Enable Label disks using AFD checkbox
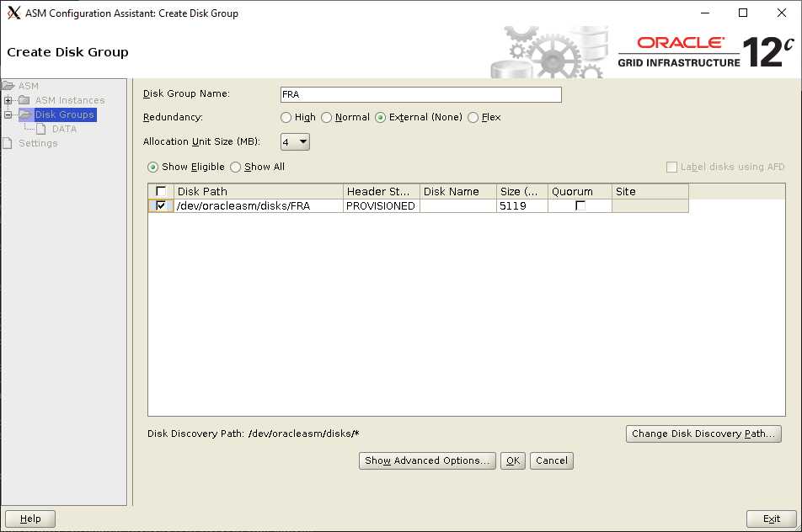The height and width of the screenshot is (532, 802). (671, 168)
